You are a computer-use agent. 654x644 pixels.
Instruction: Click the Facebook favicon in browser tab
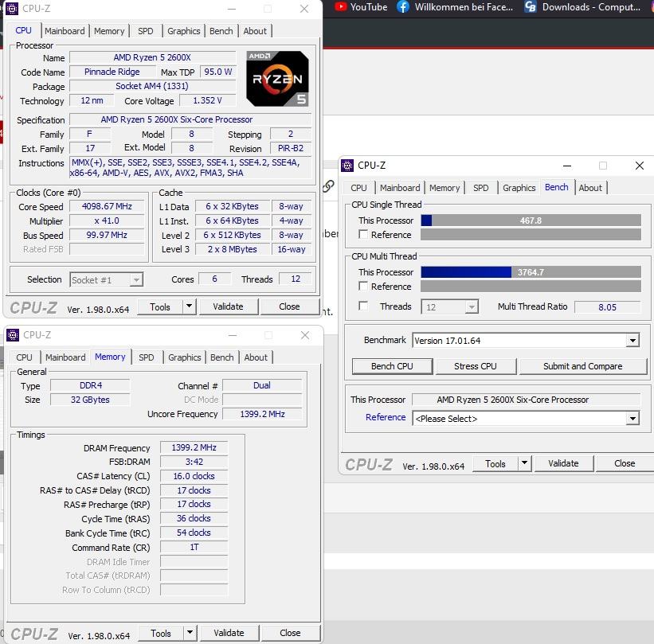tap(402, 6)
